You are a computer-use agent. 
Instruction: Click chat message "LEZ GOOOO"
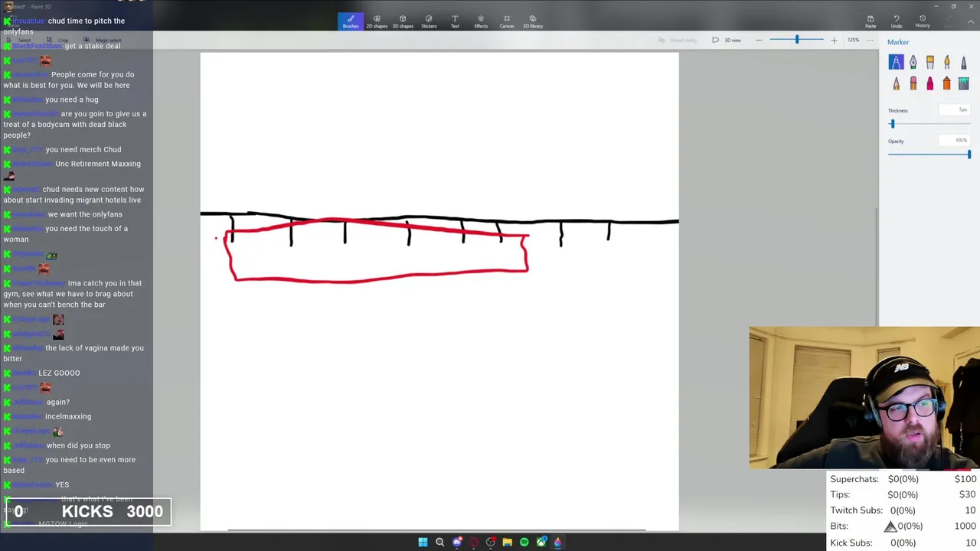[x=59, y=373]
